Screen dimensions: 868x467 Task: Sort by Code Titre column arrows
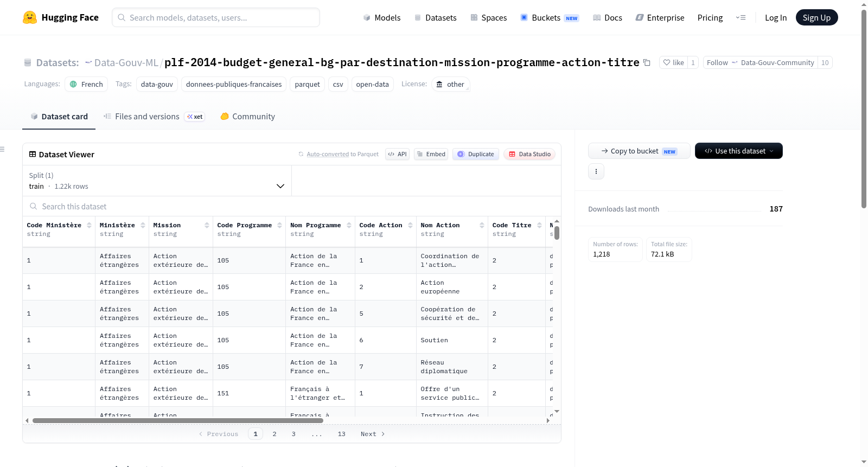[x=539, y=225]
